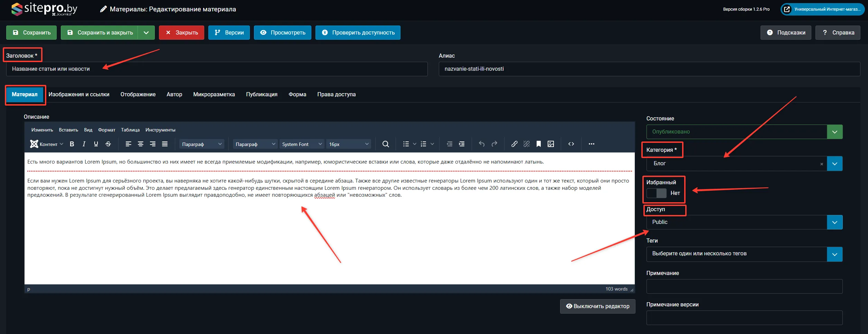Toggle the Избранный switch

[x=656, y=193]
